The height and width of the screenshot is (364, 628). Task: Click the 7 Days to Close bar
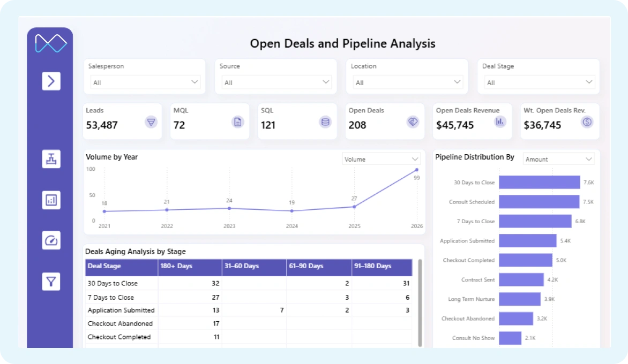pos(535,221)
